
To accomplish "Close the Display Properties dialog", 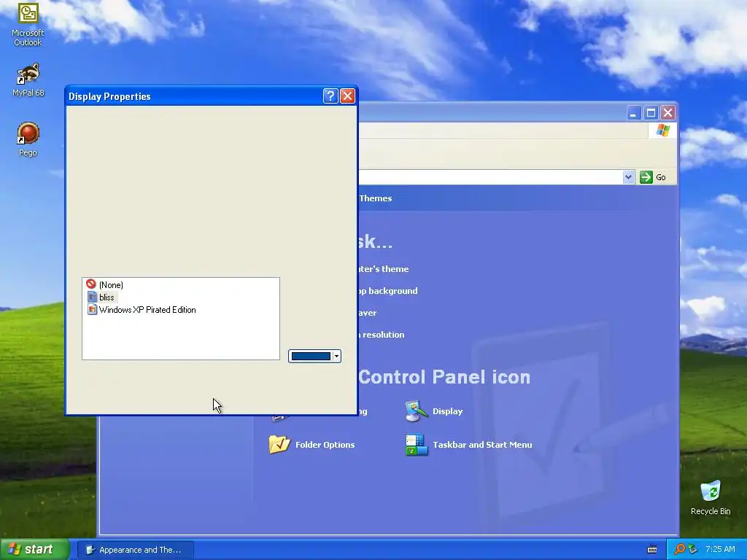I will [x=348, y=96].
